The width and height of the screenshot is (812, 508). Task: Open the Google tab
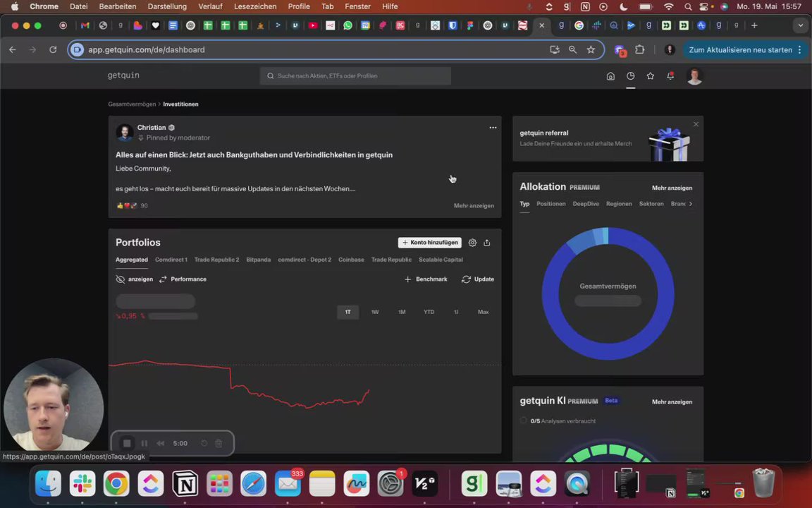tap(579, 25)
